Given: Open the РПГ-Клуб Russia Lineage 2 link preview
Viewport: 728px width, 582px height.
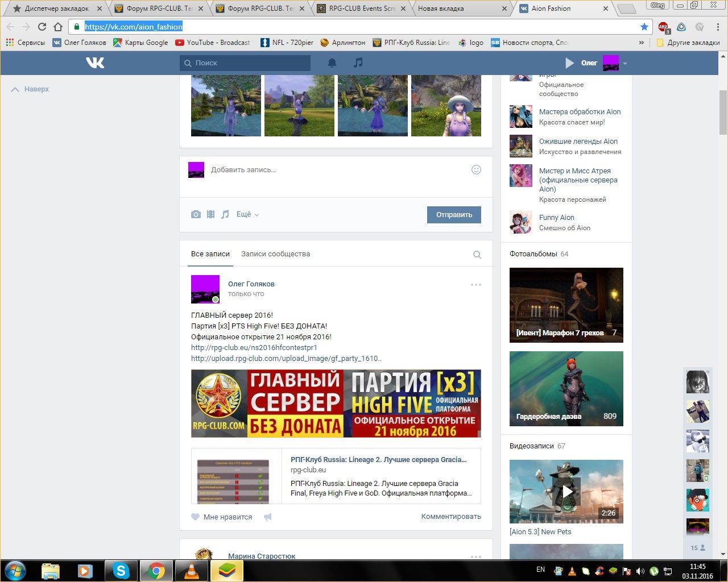Looking at the screenshot, I should point(336,476).
